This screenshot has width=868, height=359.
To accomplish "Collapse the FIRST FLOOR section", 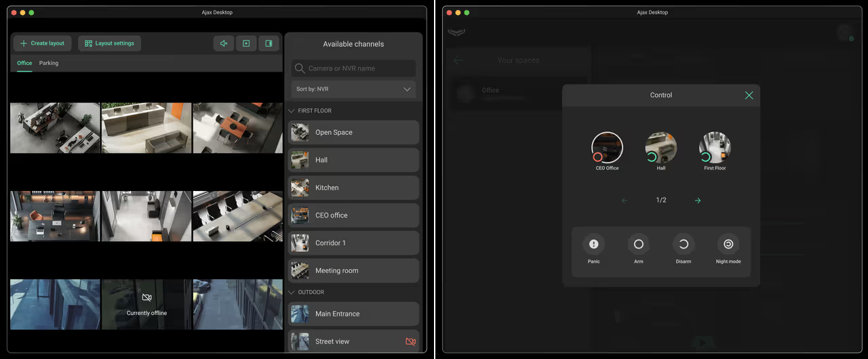I will coord(292,110).
